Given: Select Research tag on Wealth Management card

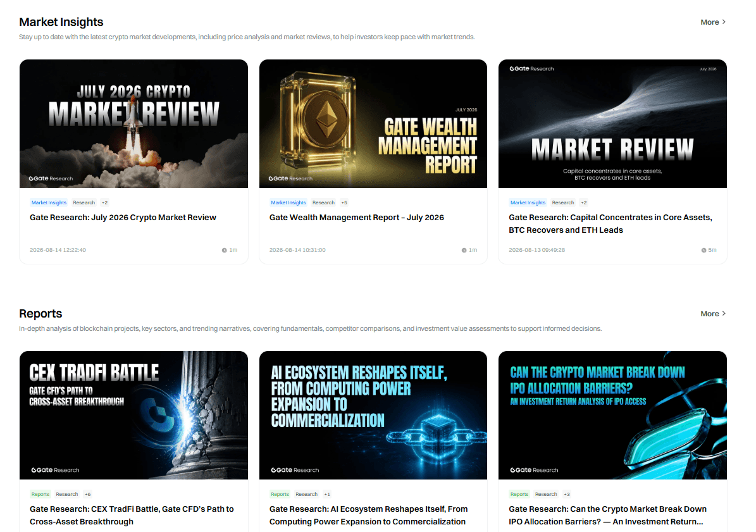Looking at the screenshot, I should click(323, 203).
